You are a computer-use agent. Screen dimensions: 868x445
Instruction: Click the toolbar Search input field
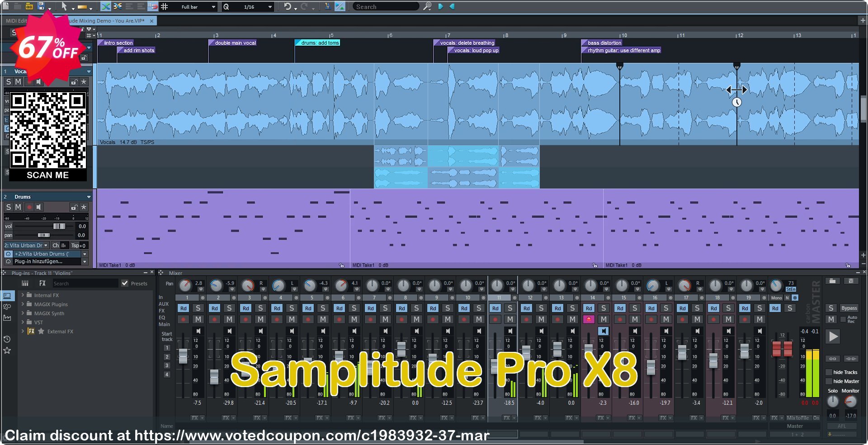click(386, 7)
